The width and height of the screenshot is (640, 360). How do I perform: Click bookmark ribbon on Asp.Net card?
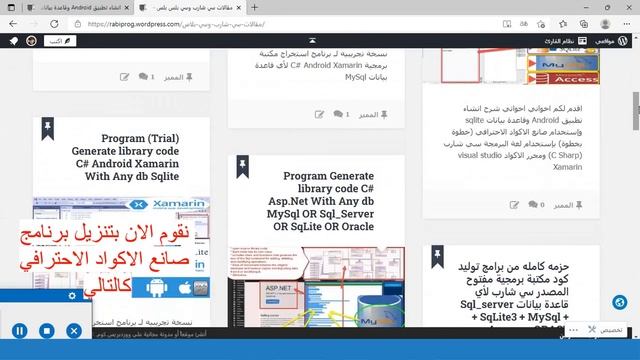(x=242, y=167)
